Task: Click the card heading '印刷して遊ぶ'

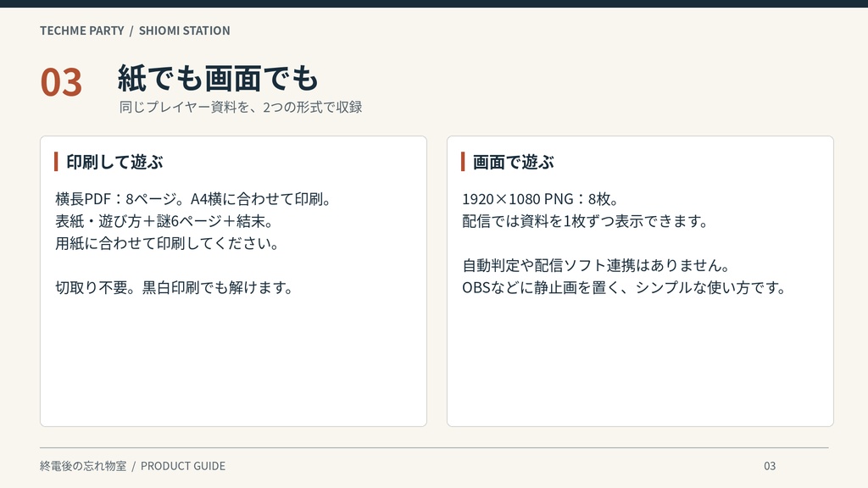Action: point(114,162)
